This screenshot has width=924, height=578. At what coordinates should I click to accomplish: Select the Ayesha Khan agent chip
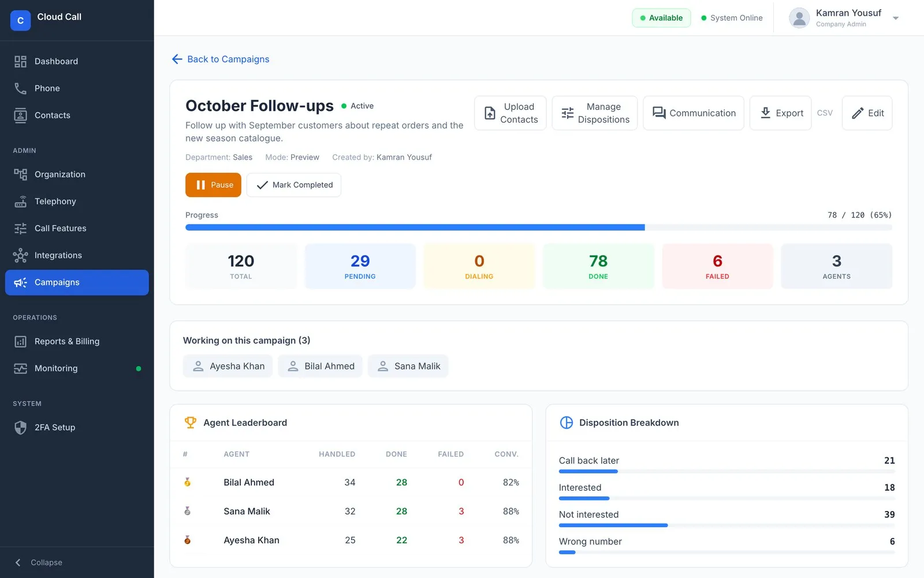[228, 366]
